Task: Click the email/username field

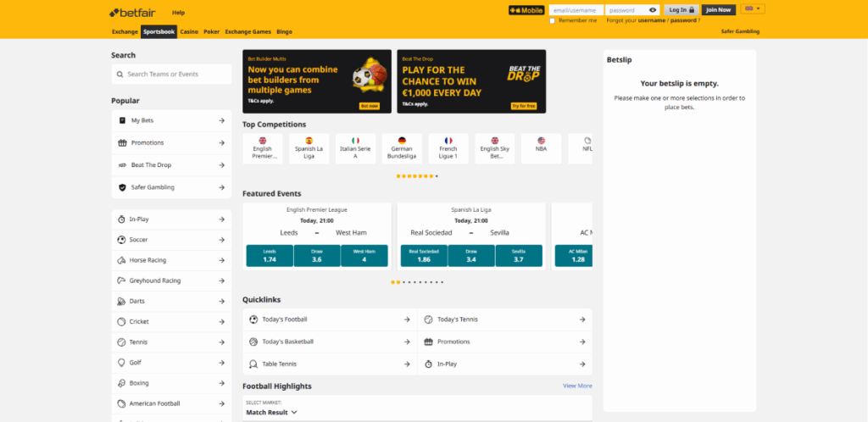Action: [x=576, y=10]
